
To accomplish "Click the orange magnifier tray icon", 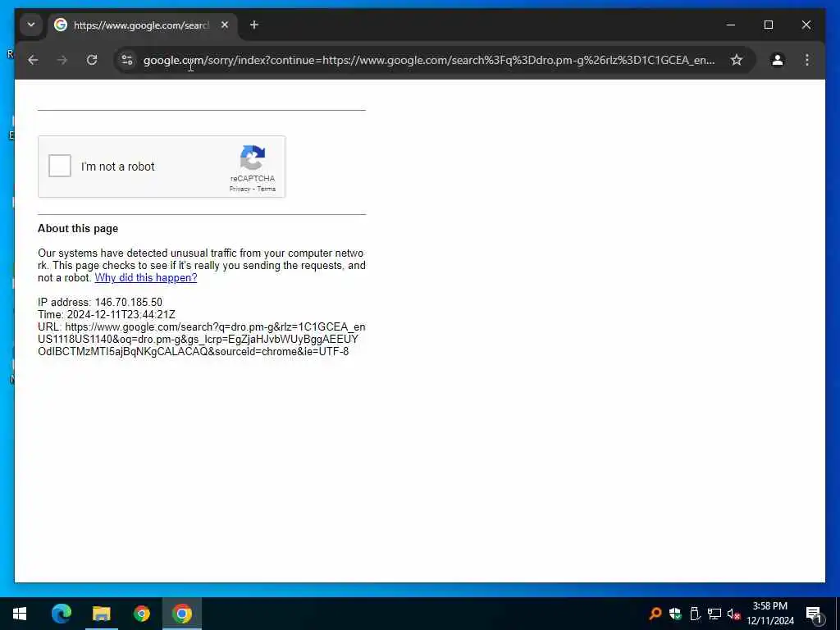I will tap(655, 614).
